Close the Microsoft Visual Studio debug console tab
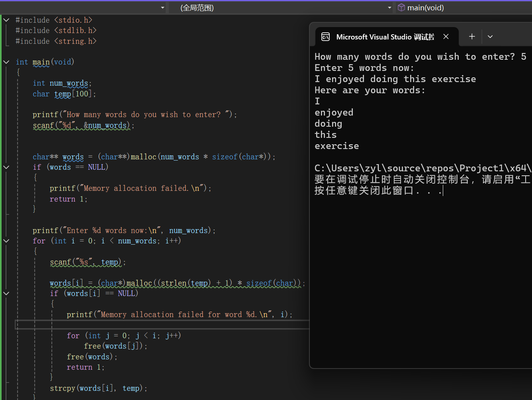532x400 pixels. tap(446, 37)
